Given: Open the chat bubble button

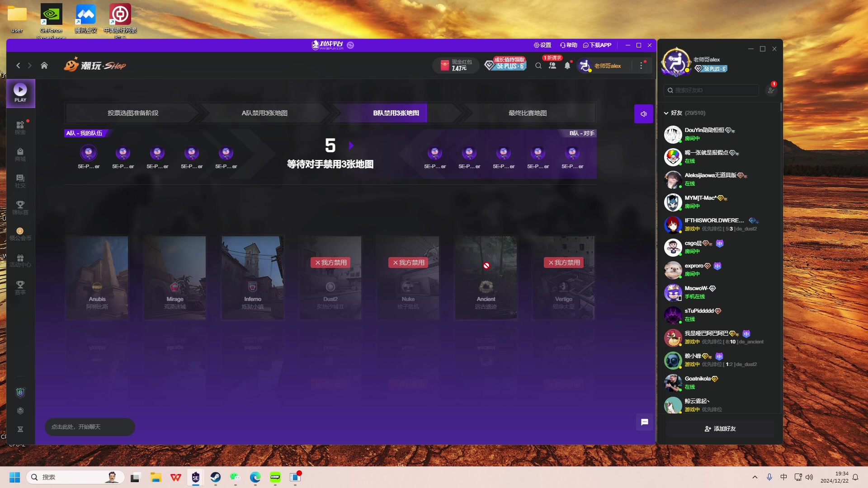Looking at the screenshot, I should [645, 422].
